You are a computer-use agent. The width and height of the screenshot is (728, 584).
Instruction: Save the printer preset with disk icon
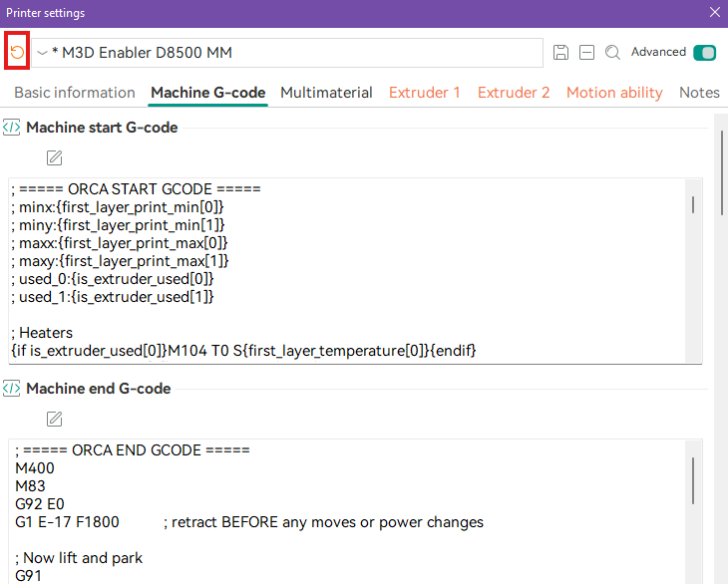coord(560,53)
